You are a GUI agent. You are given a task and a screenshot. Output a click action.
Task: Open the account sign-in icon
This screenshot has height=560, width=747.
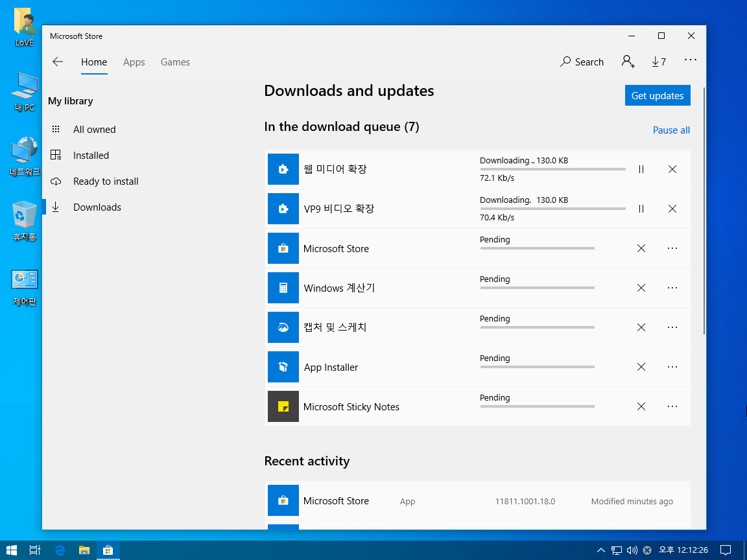[628, 62]
